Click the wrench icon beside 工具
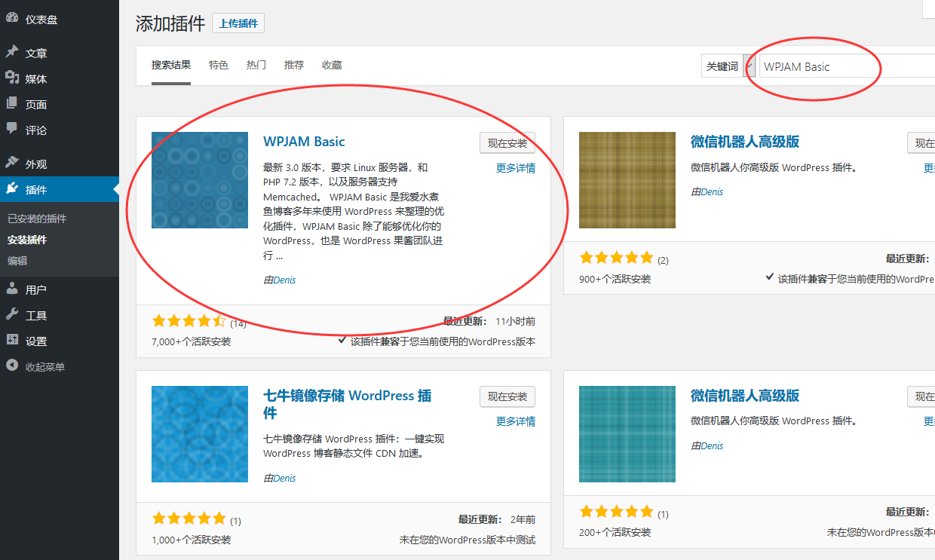 click(x=12, y=314)
